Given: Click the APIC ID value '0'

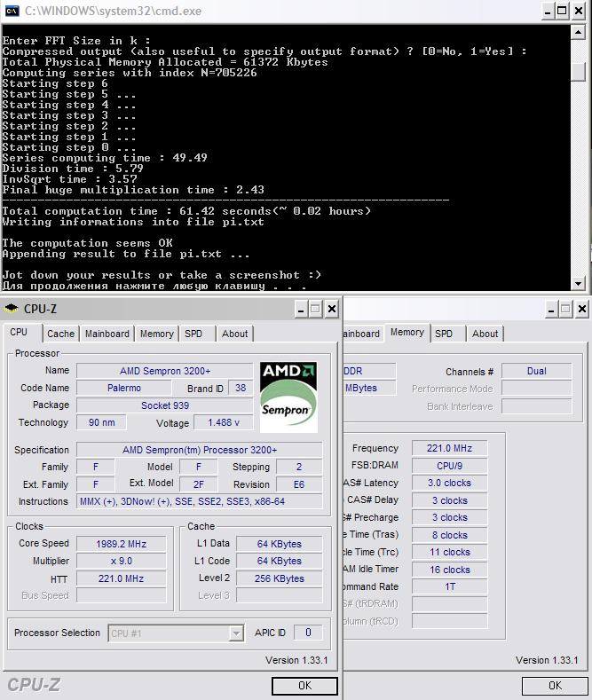Looking at the screenshot, I should [x=308, y=633].
